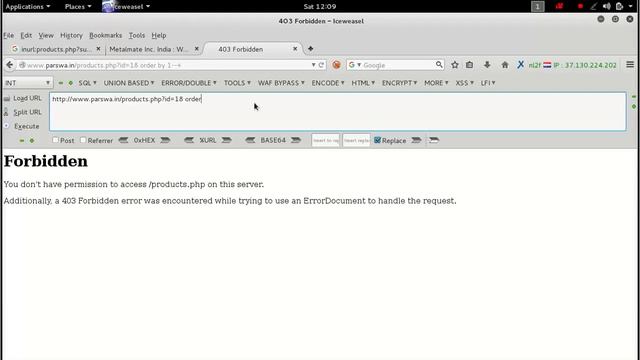Decode hex with the left arrow beside 0xHEX
Image resolution: width=640 pixels, height=360 pixels.
[123, 140]
